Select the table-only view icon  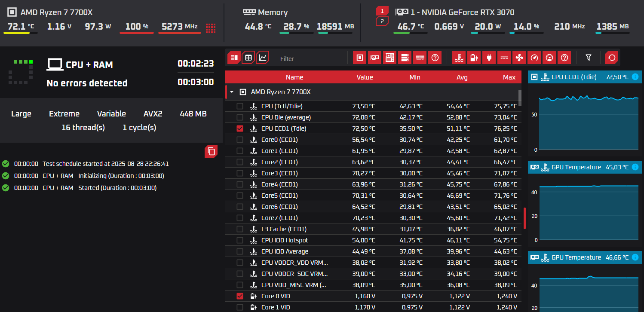click(x=248, y=57)
